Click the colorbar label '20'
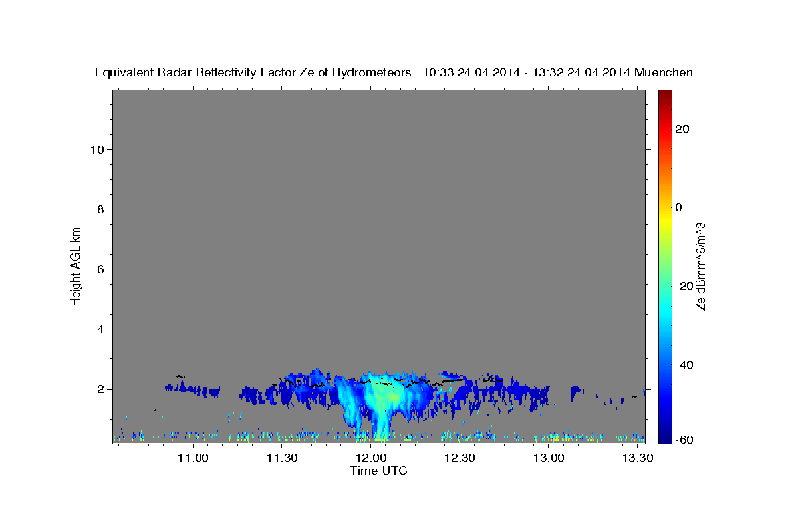798x532 pixels. point(682,129)
